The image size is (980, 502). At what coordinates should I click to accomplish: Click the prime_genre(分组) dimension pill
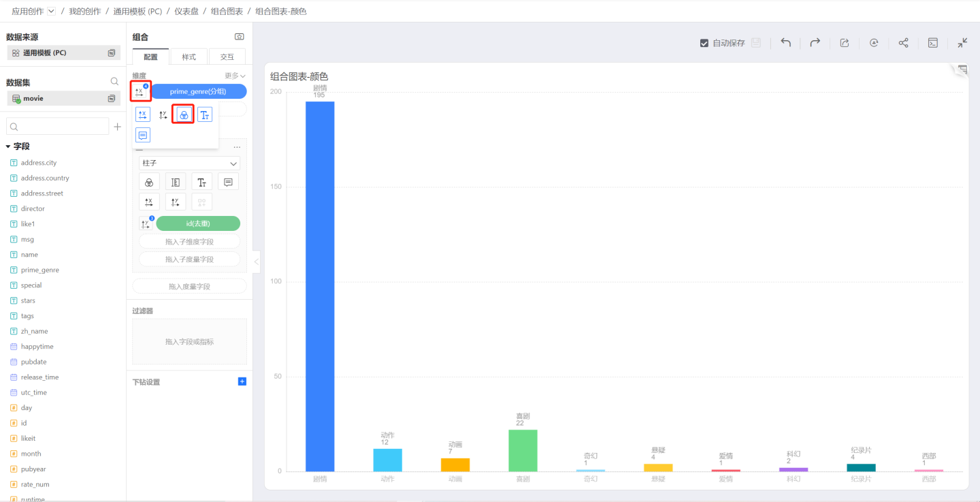pyautogui.click(x=198, y=91)
